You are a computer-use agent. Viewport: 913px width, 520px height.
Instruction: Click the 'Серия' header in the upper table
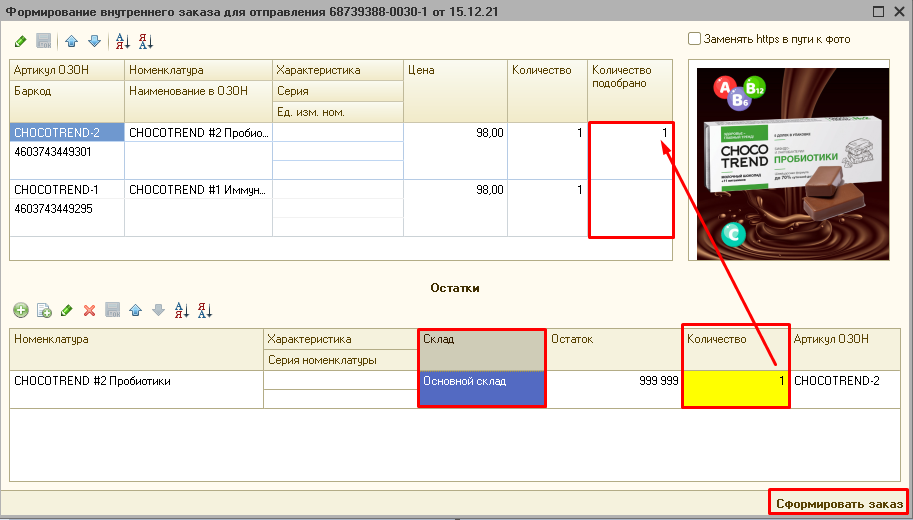pos(338,91)
